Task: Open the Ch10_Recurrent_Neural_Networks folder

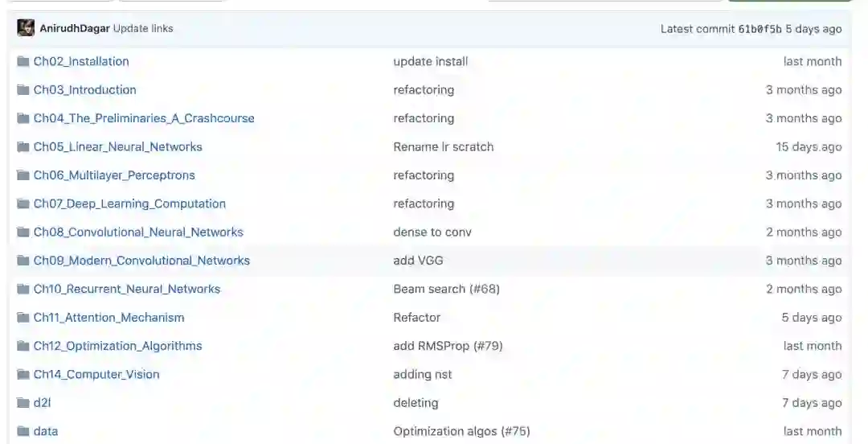Action: pyautogui.click(x=127, y=289)
